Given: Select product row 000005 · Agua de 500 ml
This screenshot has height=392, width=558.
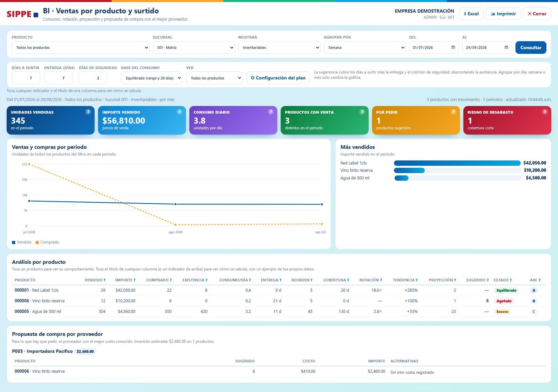Looking at the screenshot, I should (279, 311).
